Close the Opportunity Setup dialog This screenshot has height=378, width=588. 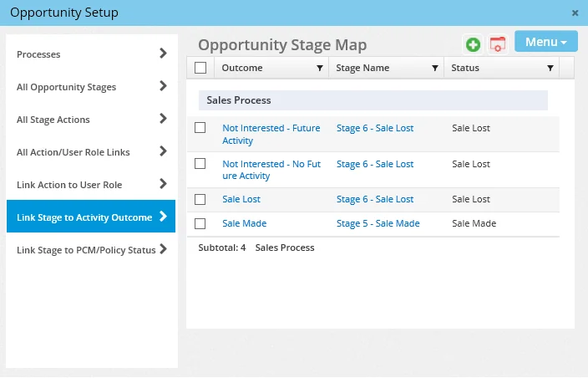pos(575,13)
